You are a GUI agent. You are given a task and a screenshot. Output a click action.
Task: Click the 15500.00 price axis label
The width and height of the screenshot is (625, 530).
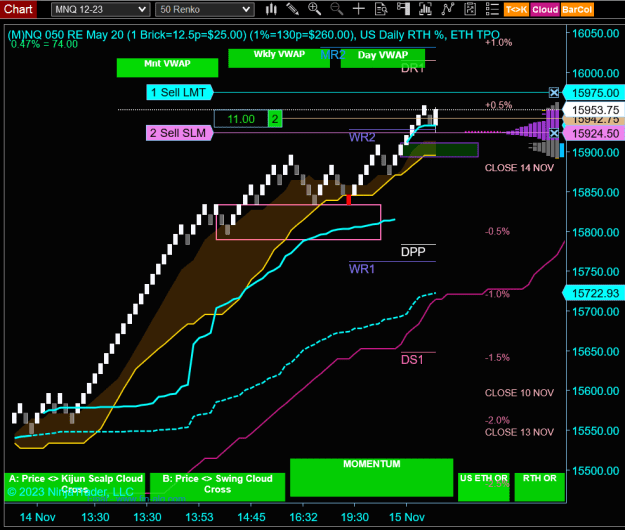(x=596, y=471)
